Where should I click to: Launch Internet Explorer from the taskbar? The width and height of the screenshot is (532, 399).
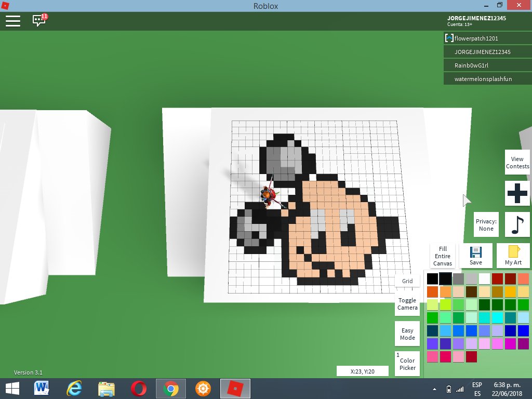pos(74,389)
